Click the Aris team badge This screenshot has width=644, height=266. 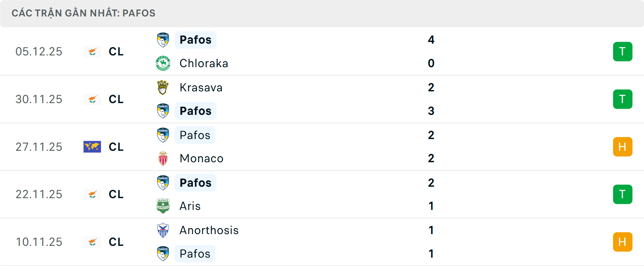(163, 206)
